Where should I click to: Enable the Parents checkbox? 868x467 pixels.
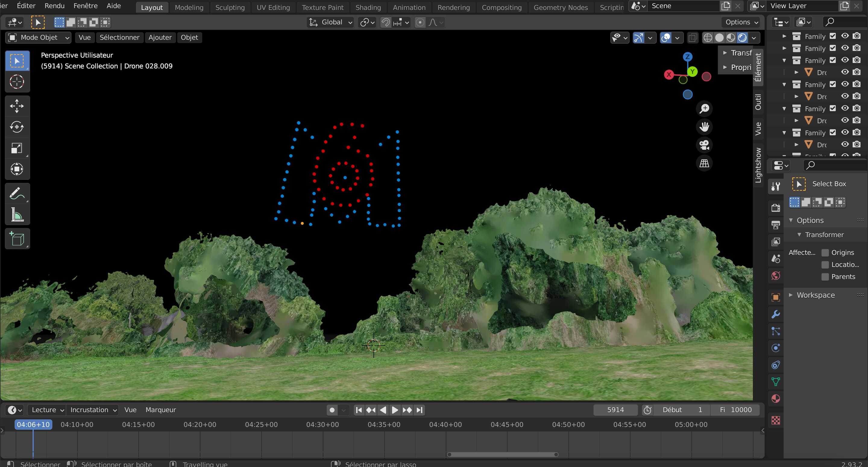tap(825, 277)
